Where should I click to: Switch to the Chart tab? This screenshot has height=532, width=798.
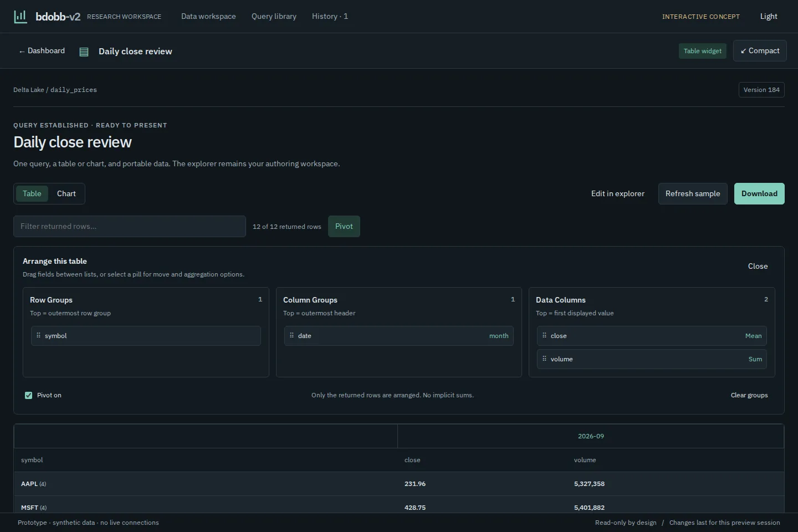(66, 193)
